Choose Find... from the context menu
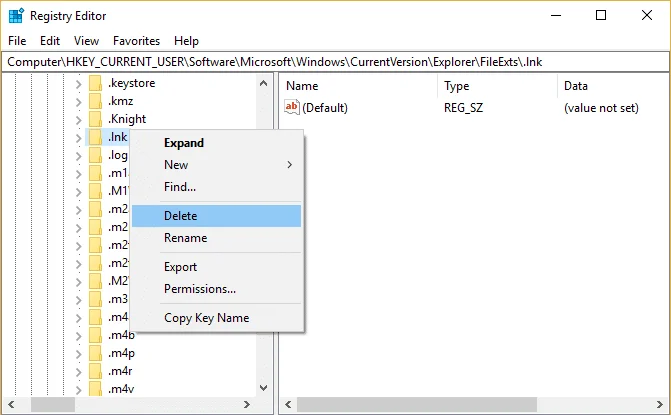Image resolution: width=671 pixels, height=415 pixels. (217, 187)
